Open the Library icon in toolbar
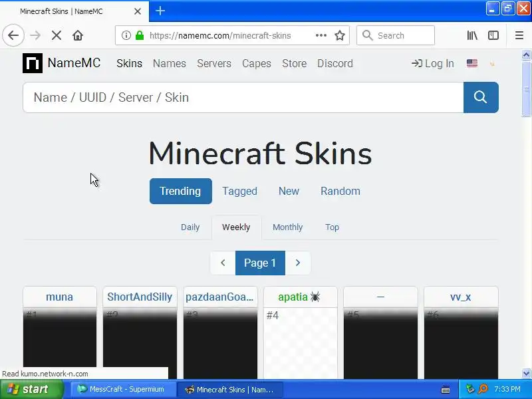Image resolution: width=532 pixels, height=399 pixels. point(472,35)
